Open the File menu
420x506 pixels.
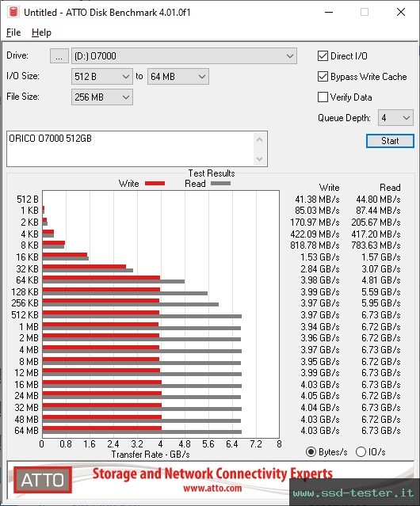[13, 32]
